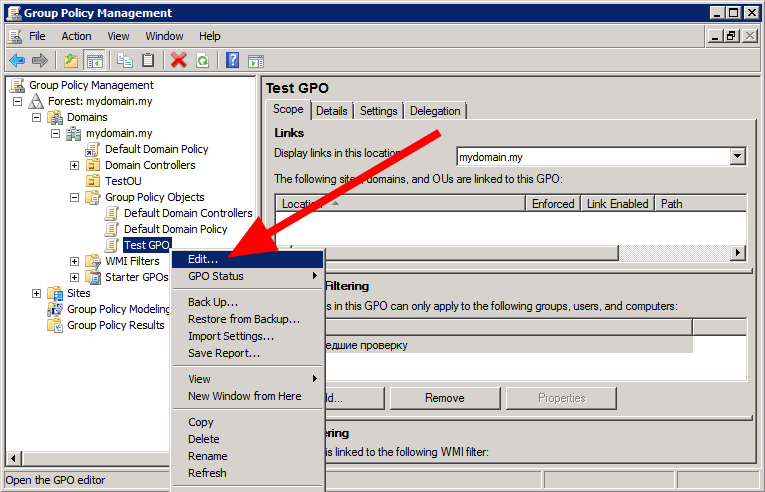Choose Edit... from the context menu
The image size is (765, 492).
[203, 259]
